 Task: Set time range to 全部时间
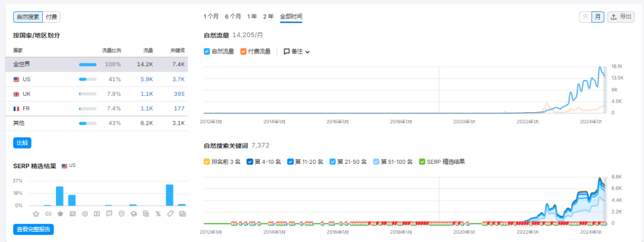pyautogui.click(x=291, y=17)
